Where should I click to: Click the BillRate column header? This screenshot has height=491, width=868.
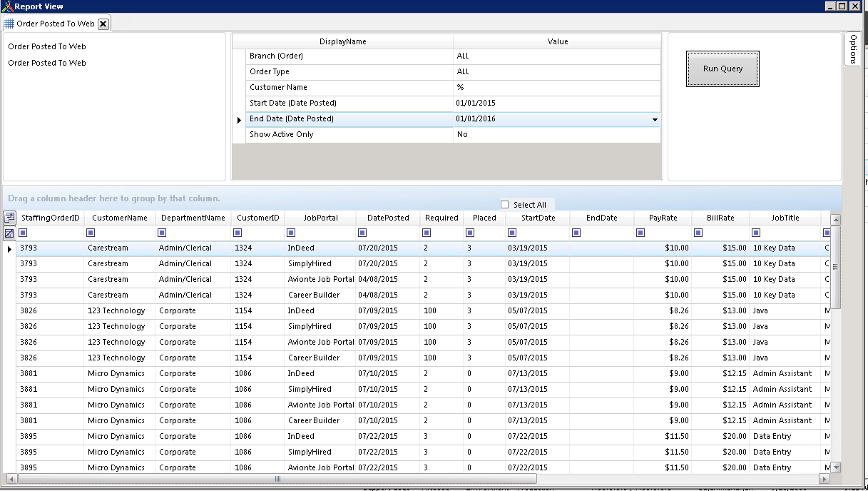coord(720,218)
